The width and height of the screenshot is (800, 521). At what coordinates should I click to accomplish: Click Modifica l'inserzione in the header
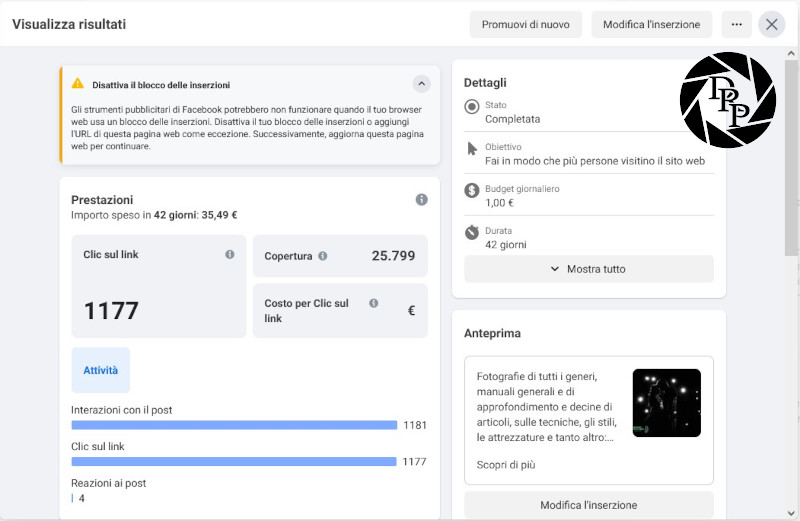651,24
